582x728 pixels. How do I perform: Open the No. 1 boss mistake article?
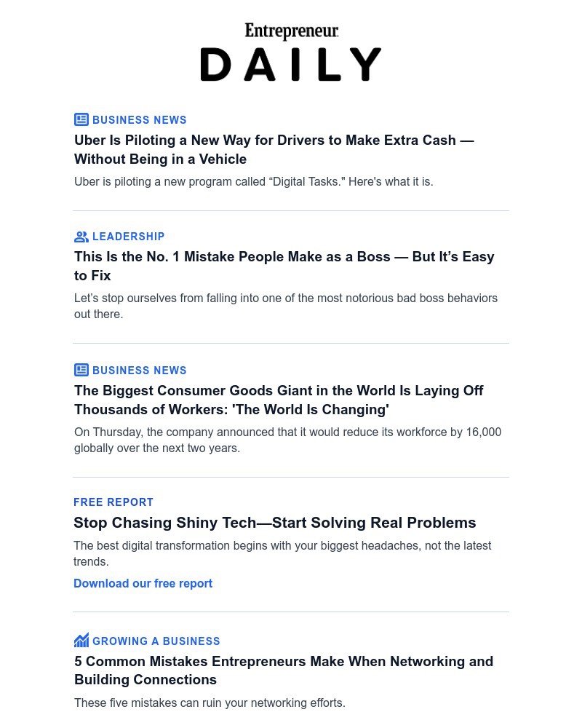tap(284, 266)
